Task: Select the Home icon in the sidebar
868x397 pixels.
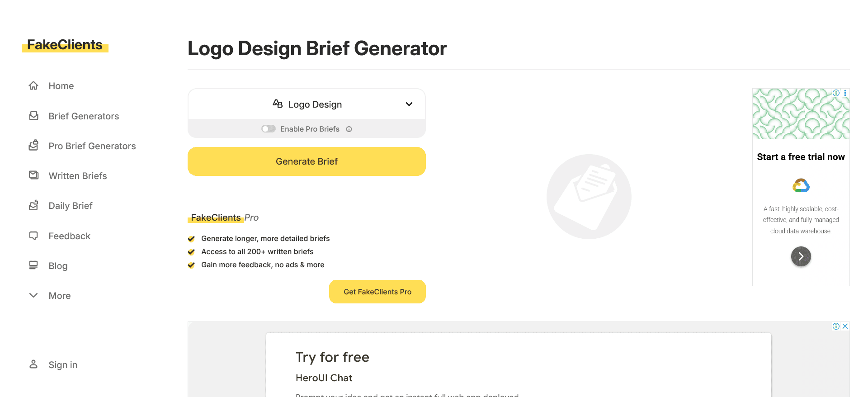Action: [x=33, y=85]
